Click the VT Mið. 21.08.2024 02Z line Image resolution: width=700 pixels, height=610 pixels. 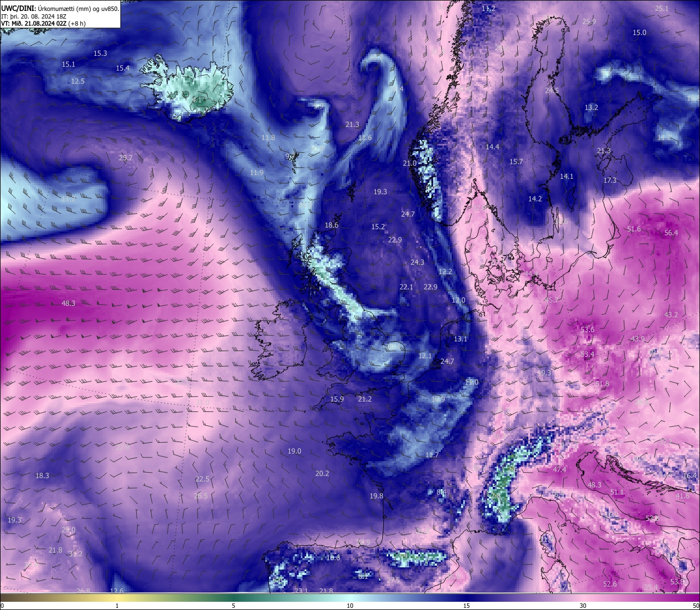click(x=43, y=24)
